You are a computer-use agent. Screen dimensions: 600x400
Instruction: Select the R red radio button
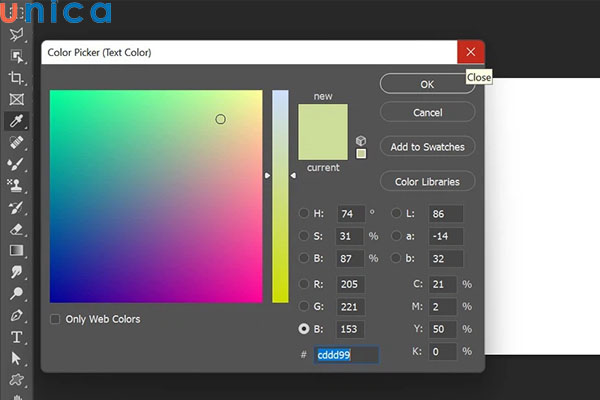click(x=304, y=284)
